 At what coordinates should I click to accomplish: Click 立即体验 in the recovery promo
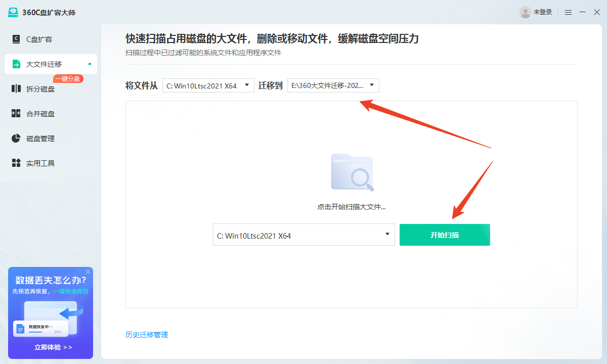click(x=47, y=348)
